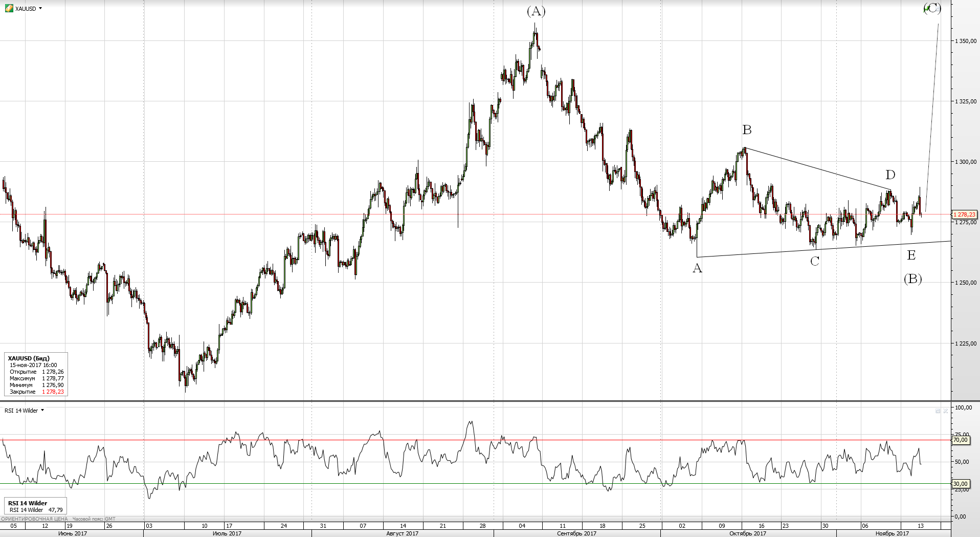Viewport: 980px width, 537px height.
Task: Open the XAUUSD symbol dropdown arrow
Action: 40,8
